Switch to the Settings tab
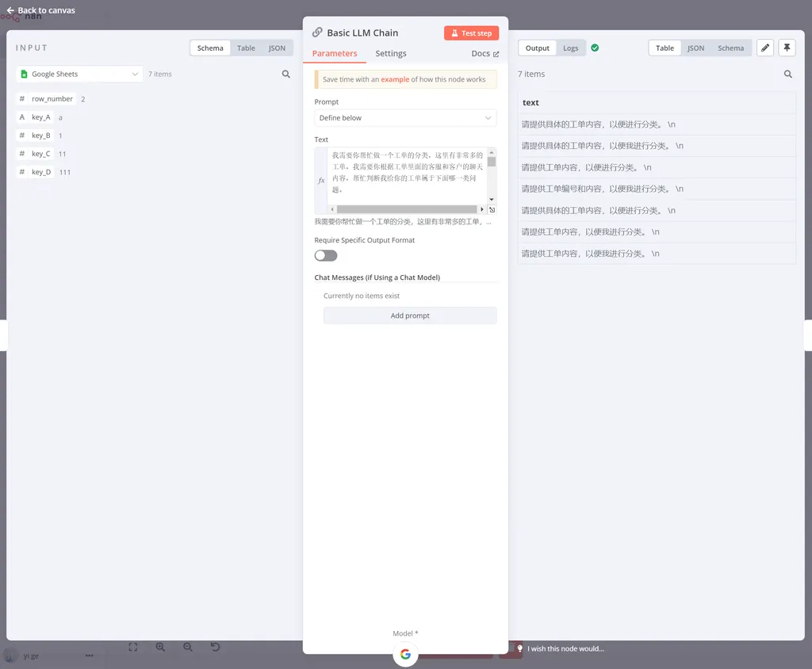812x669 pixels. pyautogui.click(x=391, y=54)
